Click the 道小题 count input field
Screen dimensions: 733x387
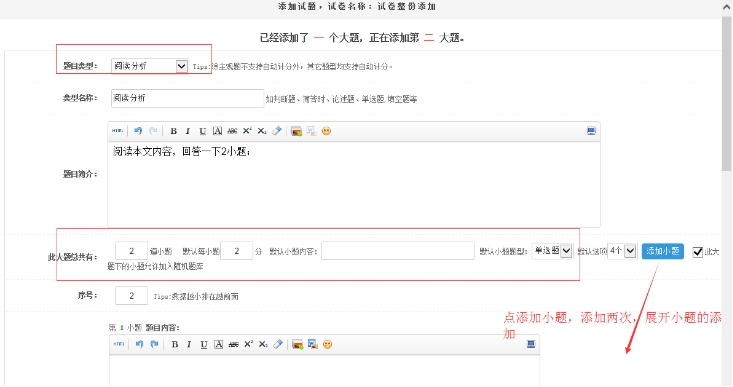click(x=131, y=251)
